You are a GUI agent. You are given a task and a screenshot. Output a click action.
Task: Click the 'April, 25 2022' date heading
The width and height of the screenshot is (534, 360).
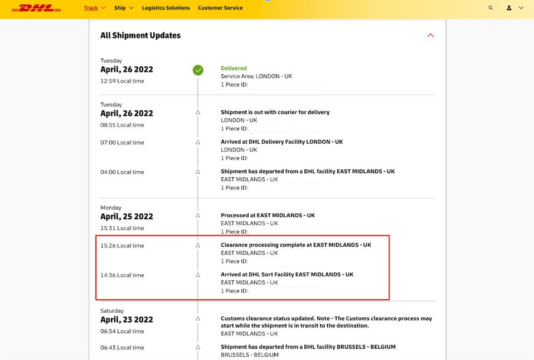click(127, 217)
